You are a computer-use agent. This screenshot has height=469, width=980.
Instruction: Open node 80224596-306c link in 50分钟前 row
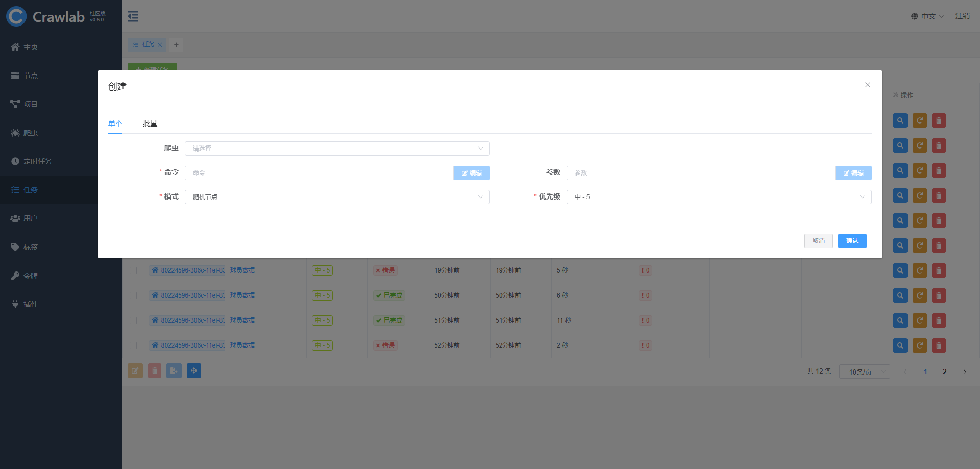tap(188, 295)
